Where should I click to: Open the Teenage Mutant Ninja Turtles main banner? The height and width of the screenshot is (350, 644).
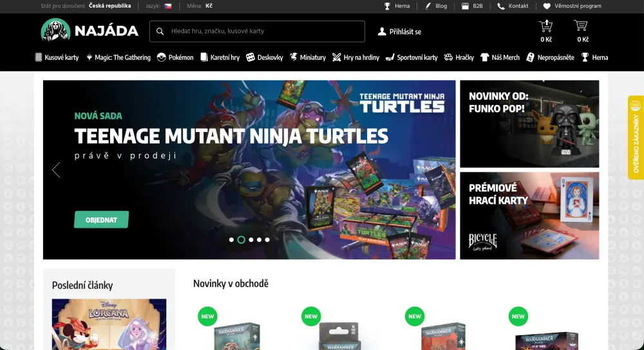[249, 170]
